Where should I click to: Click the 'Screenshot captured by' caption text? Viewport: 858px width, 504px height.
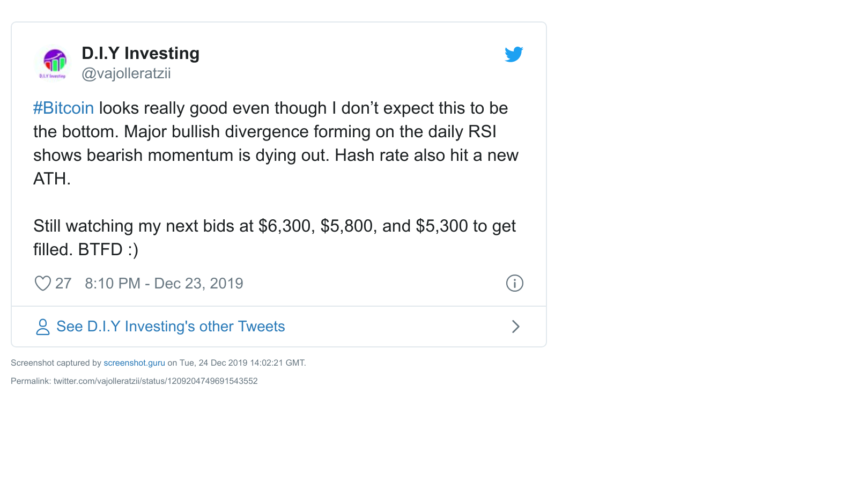point(56,363)
